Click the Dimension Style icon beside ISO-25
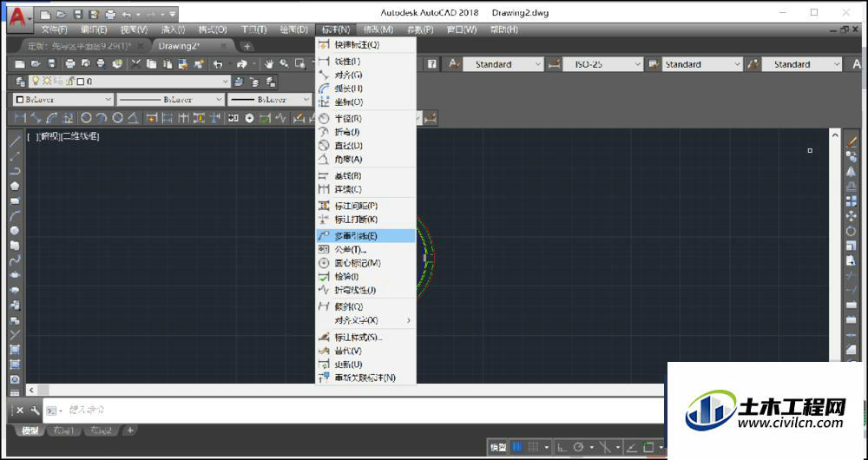Screen dimensions: 868x460 tap(554, 64)
